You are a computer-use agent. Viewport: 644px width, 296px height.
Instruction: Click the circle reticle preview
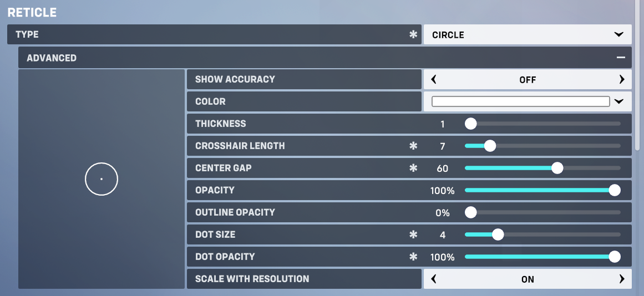pyautogui.click(x=102, y=179)
